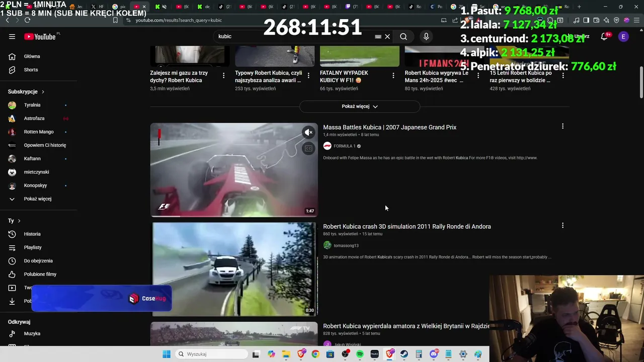The height and width of the screenshot is (362, 644).
Task: Seek in the Massa preview progress bar
Action: tap(234, 216)
